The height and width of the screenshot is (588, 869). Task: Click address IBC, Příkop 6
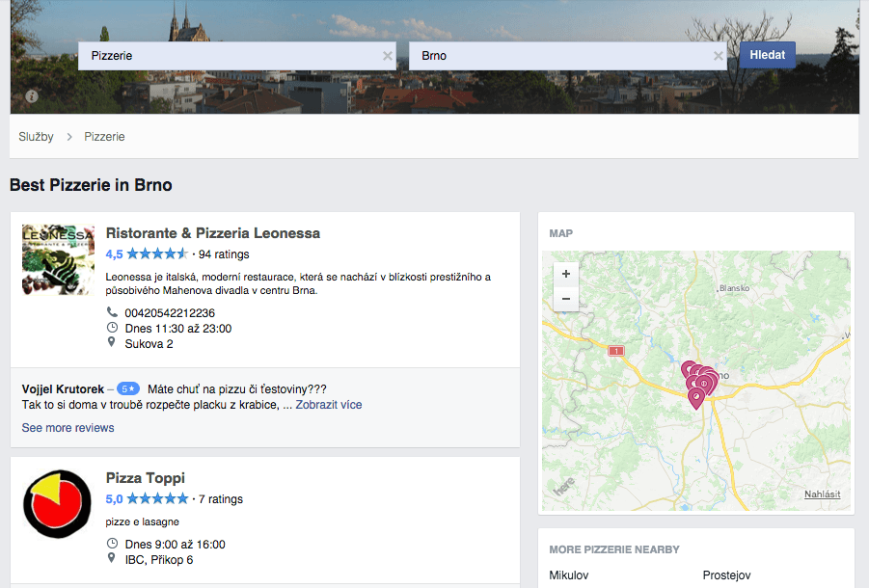[159, 560]
